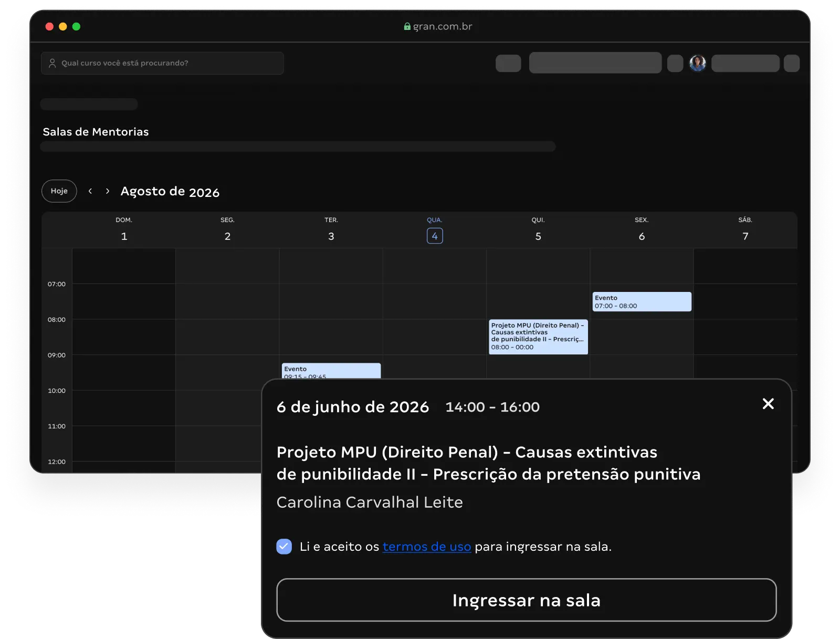This screenshot has height=639, width=840.
Task: Click the lock icon in the address bar
Action: [407, 26]
